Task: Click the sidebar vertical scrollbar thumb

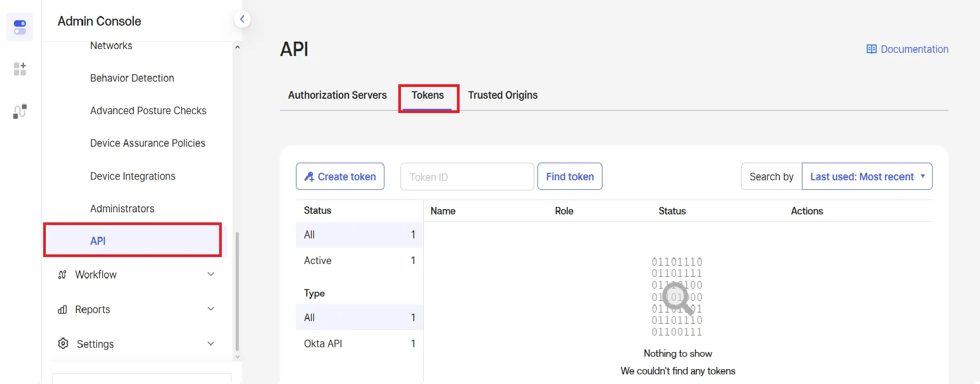Action: [237, 291]
